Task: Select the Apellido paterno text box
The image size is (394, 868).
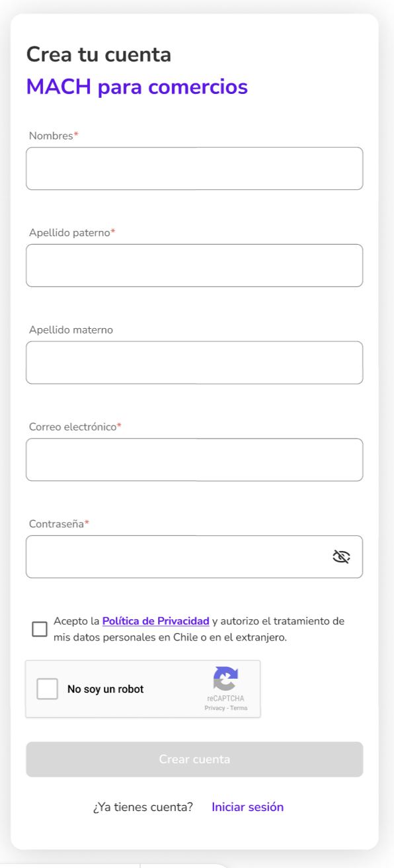Action: tap(194, 265)
